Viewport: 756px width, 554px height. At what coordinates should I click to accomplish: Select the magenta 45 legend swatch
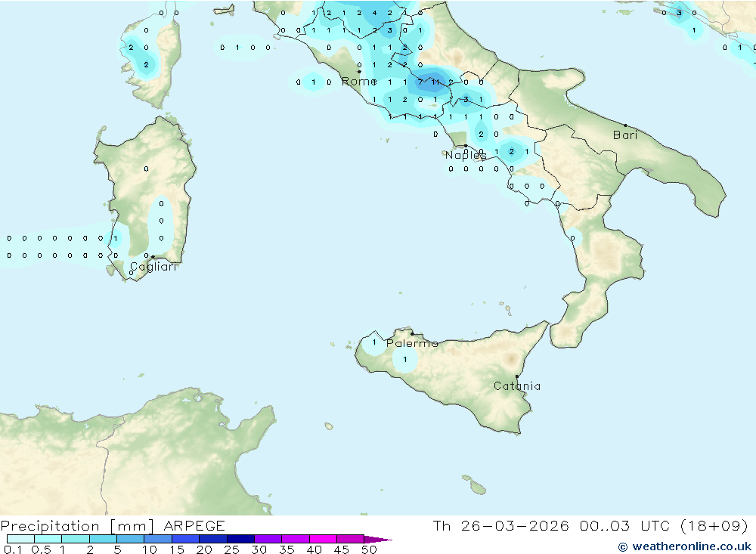coord(351,539)
